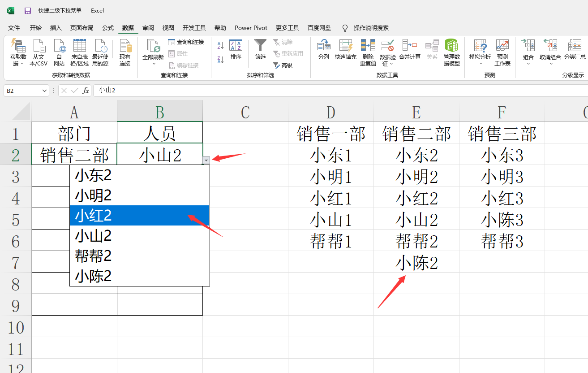Expand 组合 dropdown arrow

pos(528,64)
